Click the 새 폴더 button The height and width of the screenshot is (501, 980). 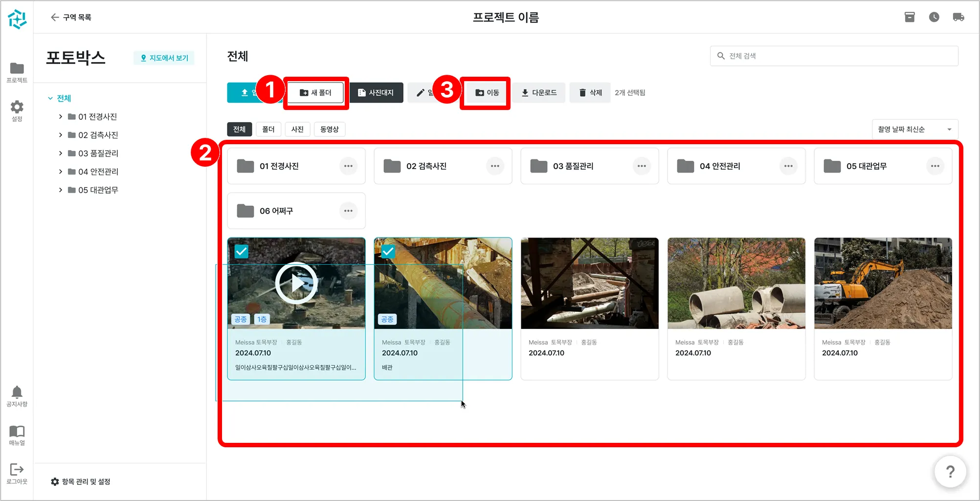pyautogui.click(x=315, y=93)
